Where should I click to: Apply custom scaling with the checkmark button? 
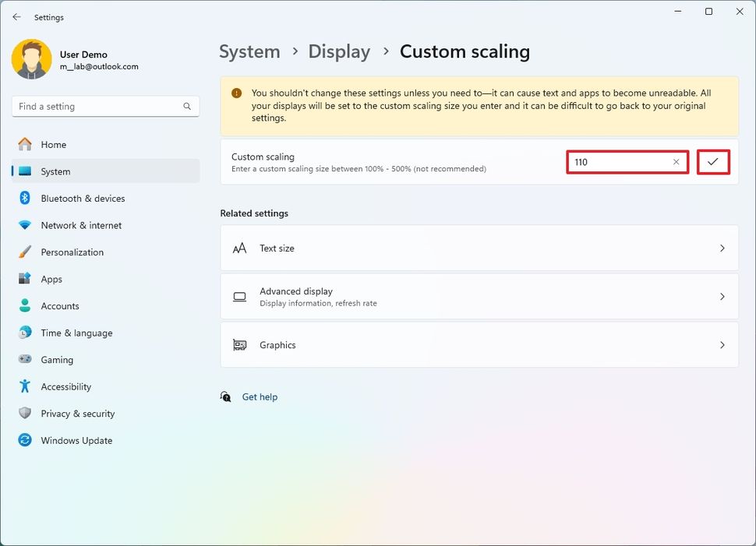[x=712, y=162]
